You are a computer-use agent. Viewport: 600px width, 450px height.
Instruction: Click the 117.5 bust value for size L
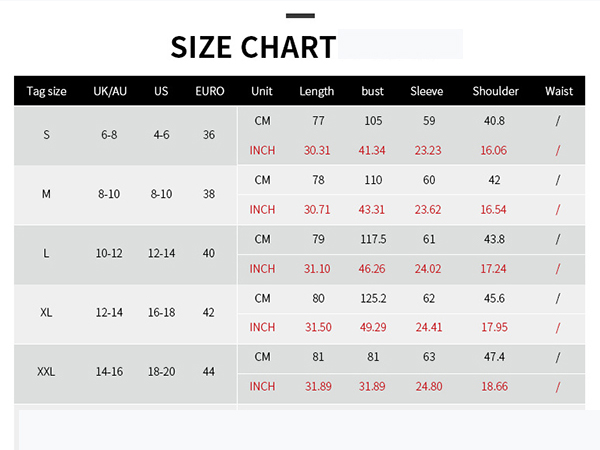pyautogui.click(x=373, y=239)
